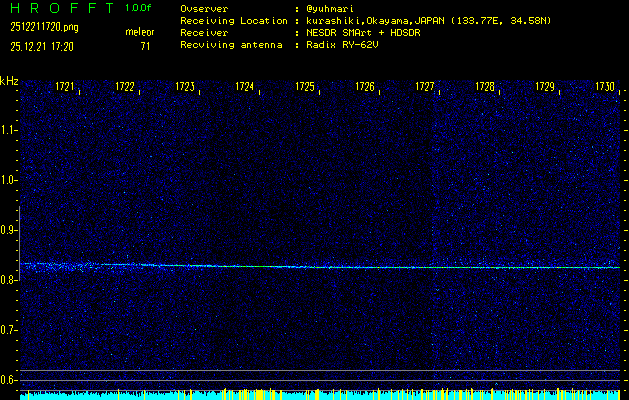Image resolution: width=629 pixels, height=400 pixels.
Task: Click the 0.6 kHz axis label
Action: coord(9,379)
